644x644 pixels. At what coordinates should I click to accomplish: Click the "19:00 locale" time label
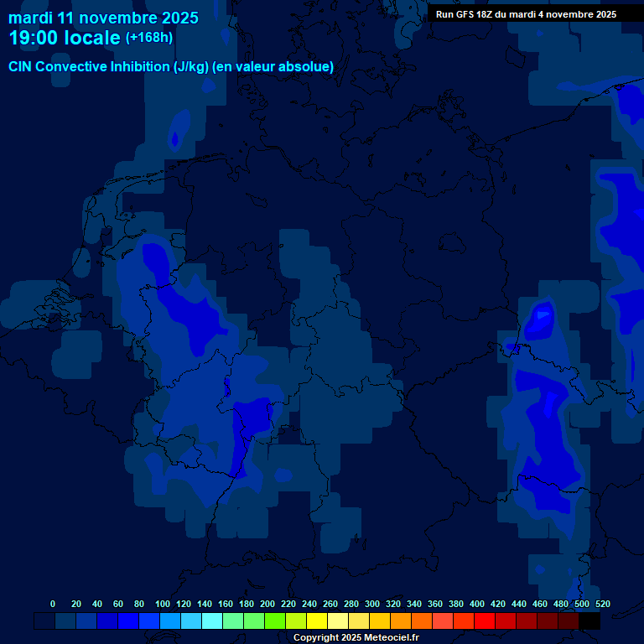(x=65, y=39)
